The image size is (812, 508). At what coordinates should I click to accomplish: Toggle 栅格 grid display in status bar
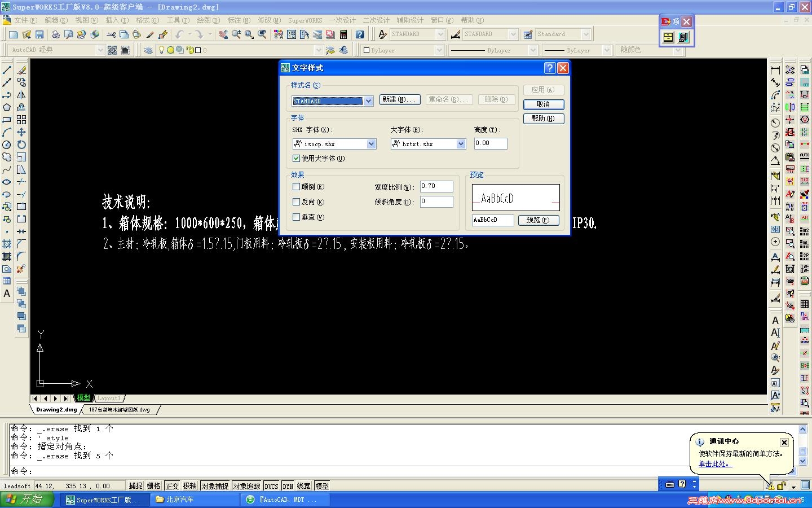point(154,486)
